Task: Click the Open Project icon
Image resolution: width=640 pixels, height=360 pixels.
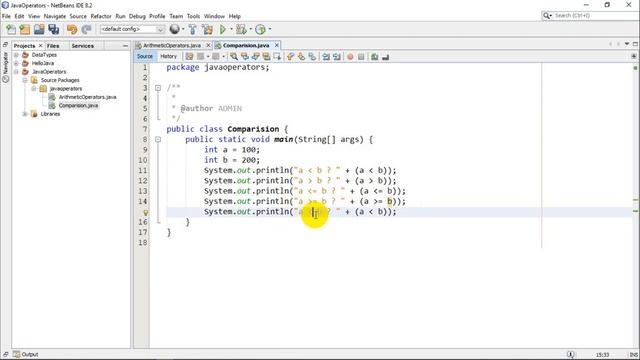Action: (39, 29)
